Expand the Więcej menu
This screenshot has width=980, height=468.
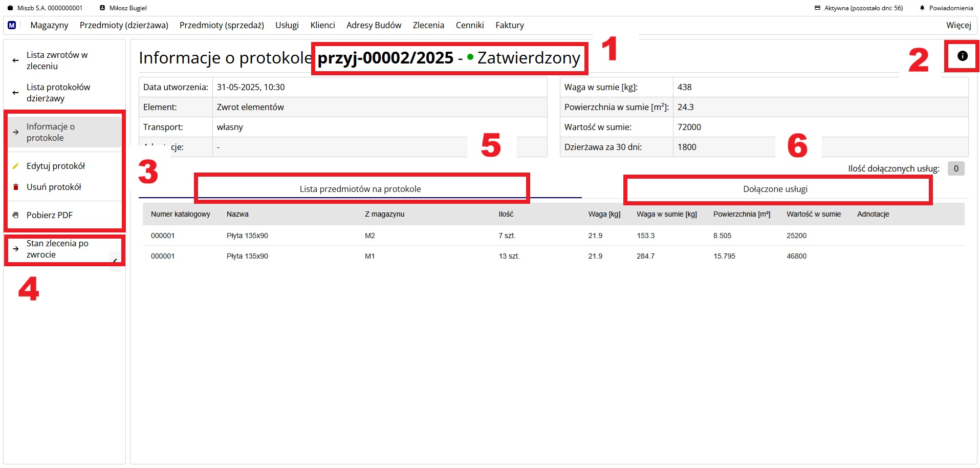pos(958,25)
